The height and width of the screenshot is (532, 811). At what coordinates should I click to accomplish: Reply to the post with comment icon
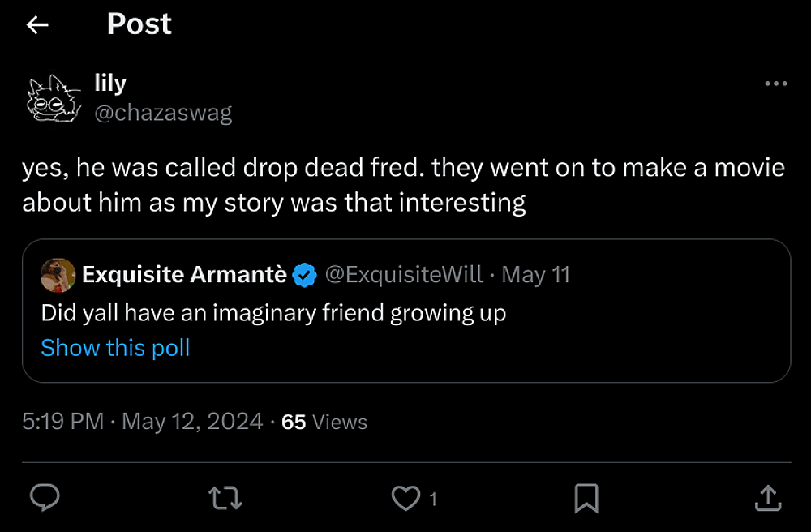(45, 497)
